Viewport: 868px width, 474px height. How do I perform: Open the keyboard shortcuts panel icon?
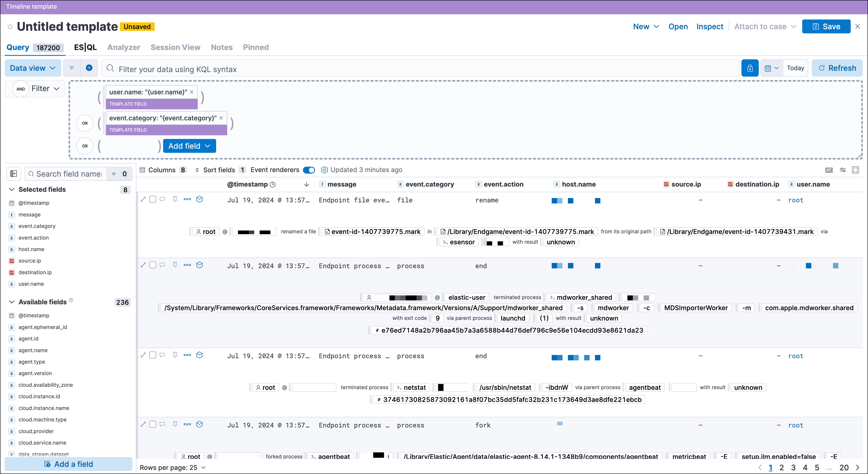click(829, 170)
